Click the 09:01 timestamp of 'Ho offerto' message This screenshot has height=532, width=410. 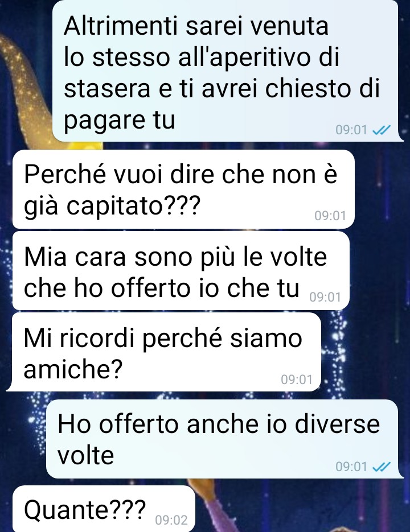point(351,467)
